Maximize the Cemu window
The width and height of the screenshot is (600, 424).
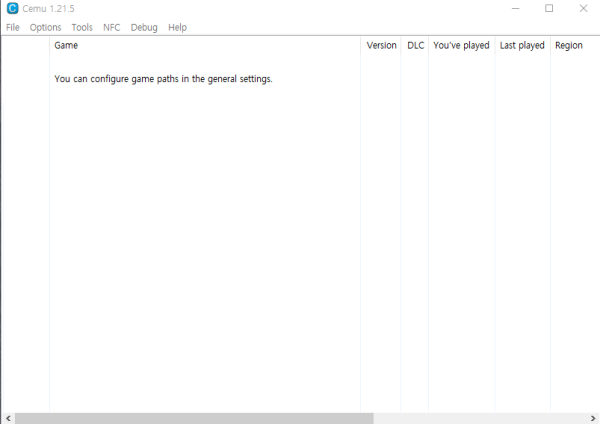[549, 9]
